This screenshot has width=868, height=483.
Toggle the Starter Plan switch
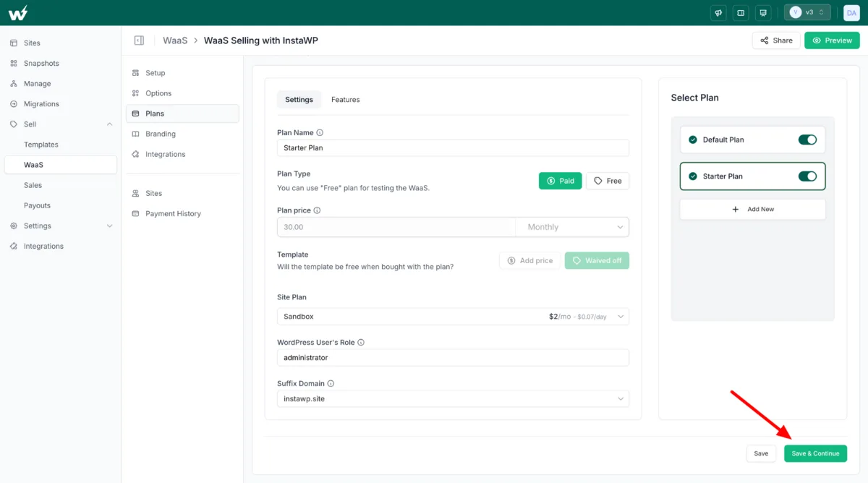(807, 176)
